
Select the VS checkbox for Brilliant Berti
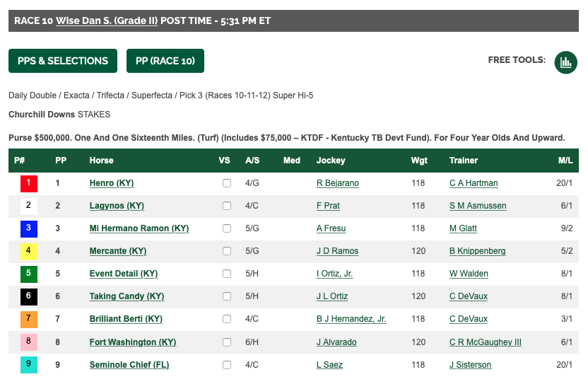227,319
